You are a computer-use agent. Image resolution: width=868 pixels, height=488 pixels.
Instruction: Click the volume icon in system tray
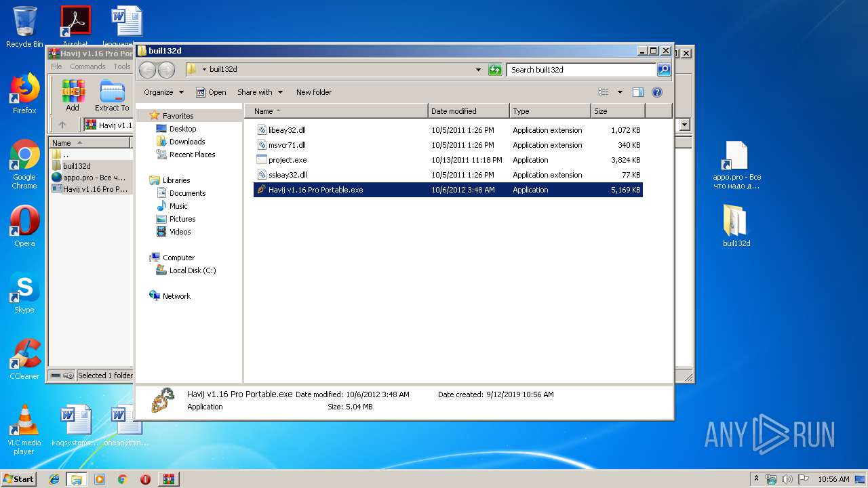click(x=786, y=479)
